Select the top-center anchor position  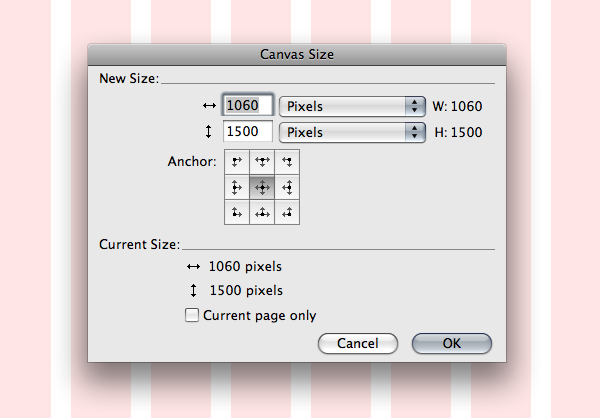click(x=262, y=162)
